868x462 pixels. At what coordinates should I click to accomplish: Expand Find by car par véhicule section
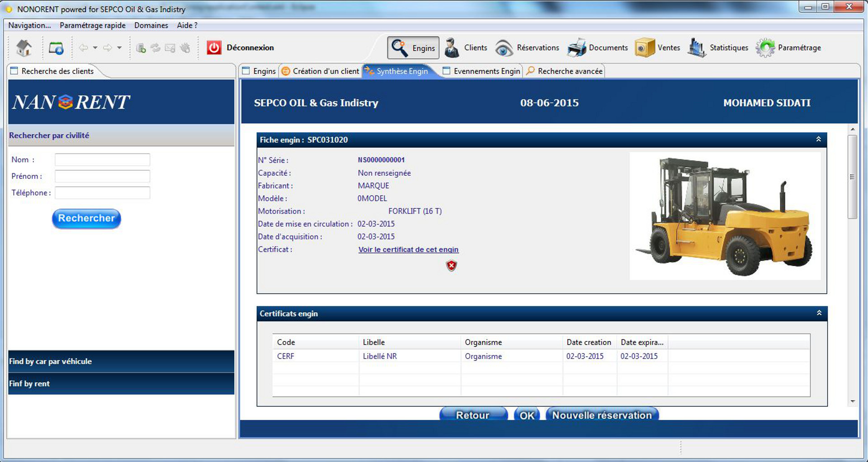click(x=121, y=361)
